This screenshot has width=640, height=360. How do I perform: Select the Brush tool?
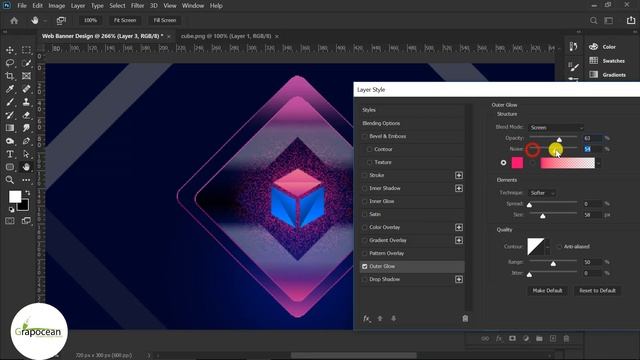(10, 102)
